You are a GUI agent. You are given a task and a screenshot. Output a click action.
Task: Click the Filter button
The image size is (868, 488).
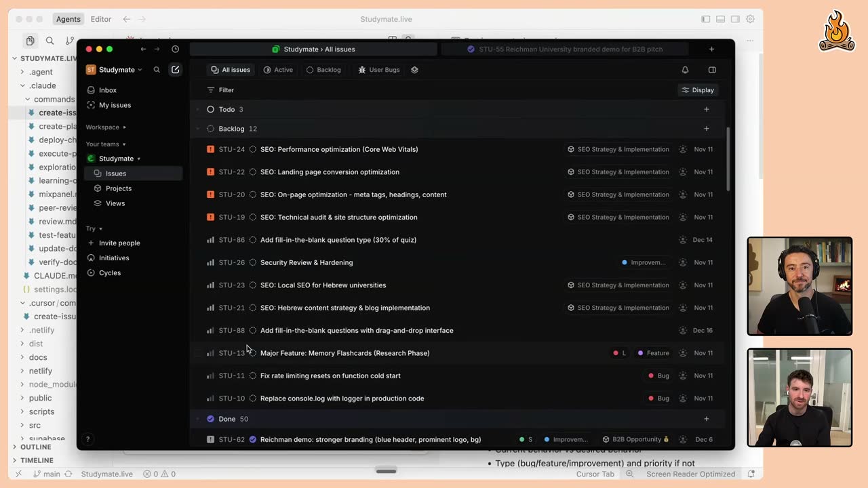(x=220, y=90)
